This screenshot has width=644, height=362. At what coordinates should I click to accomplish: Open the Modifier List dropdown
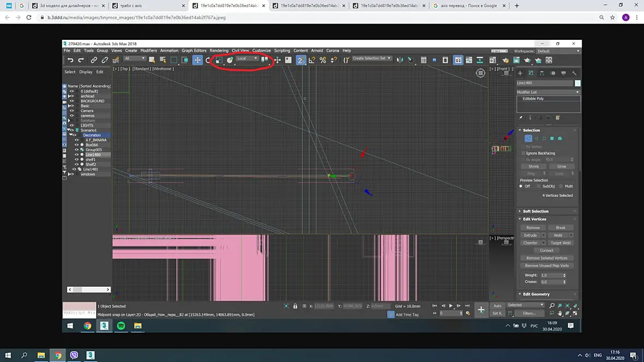click(x=548, y=92)
